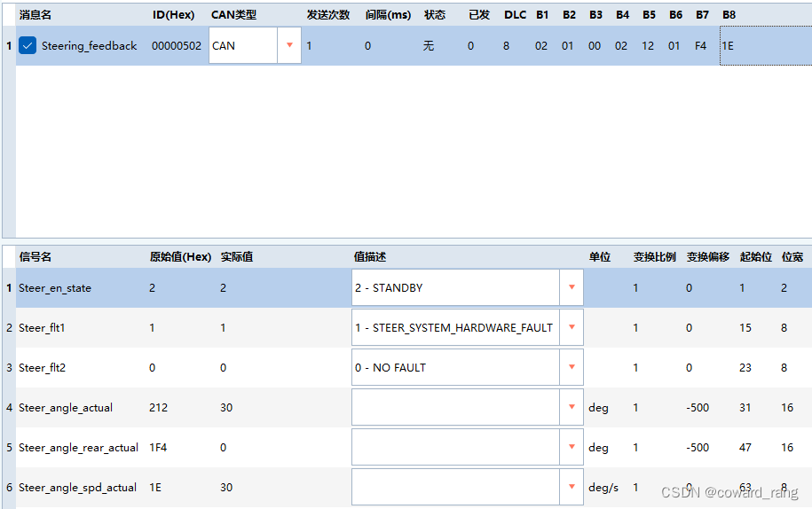Open Steer_flt1 value description dropdown

[x=572, y=327]
